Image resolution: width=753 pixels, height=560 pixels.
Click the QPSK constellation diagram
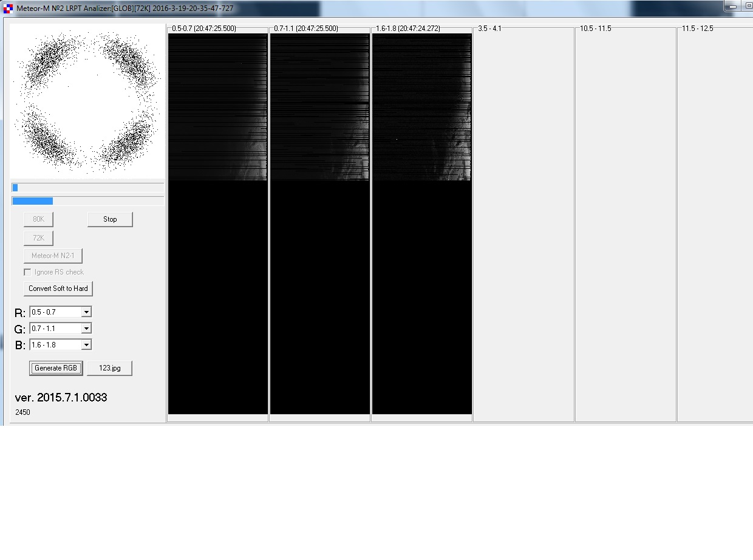(x=87, y=101)
